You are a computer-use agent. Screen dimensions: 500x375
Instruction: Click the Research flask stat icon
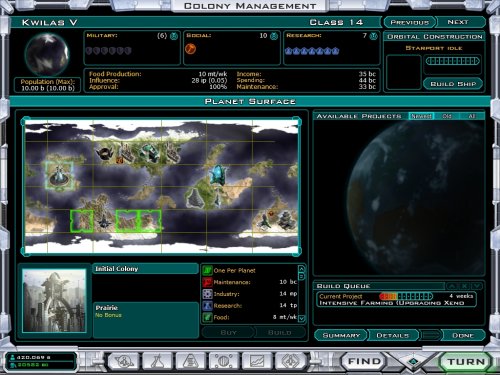click(x=207, y=305)
